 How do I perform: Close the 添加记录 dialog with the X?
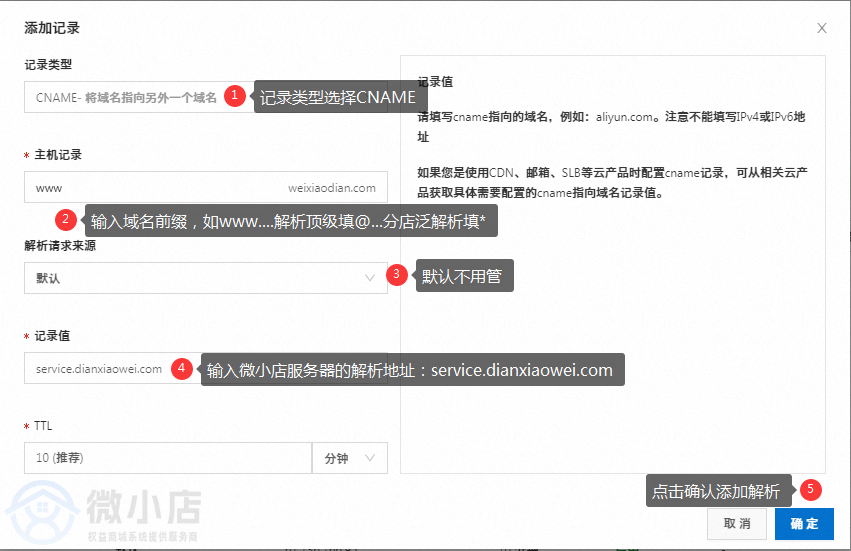(x=822, y=28)
